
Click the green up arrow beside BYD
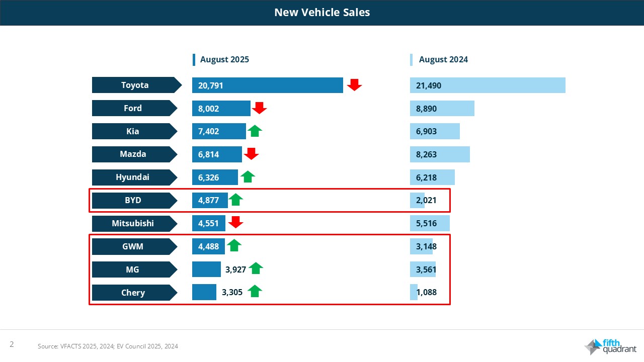235,200
